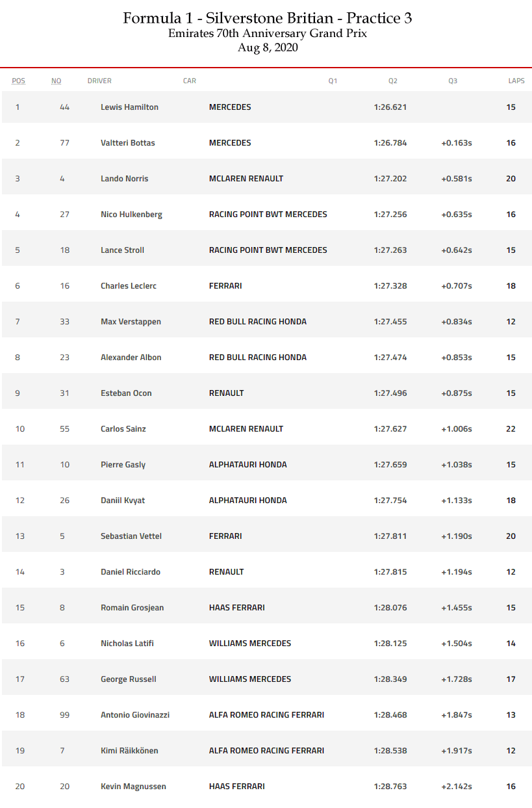Click Nico Hulkenberg driver name
The height and width of the screenshot is (808, 532).
[131, 215]
